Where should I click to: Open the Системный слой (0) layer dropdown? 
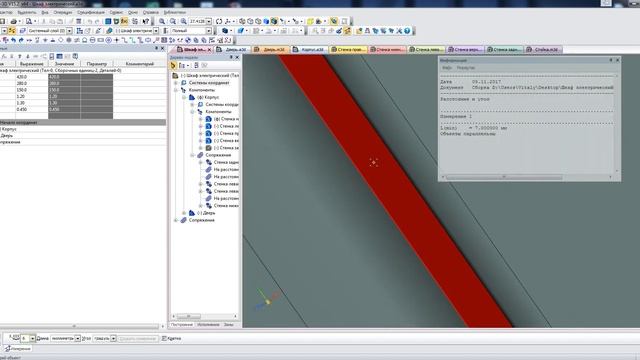click(69, 31)
